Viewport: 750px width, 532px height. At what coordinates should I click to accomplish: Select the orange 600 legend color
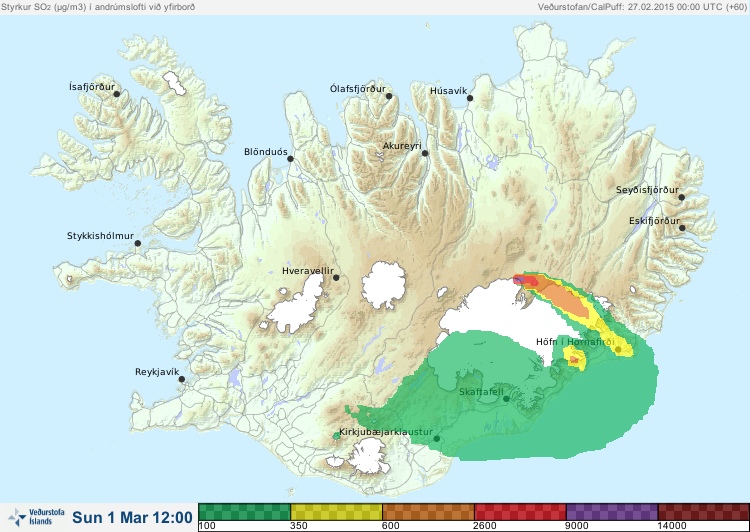428,512
